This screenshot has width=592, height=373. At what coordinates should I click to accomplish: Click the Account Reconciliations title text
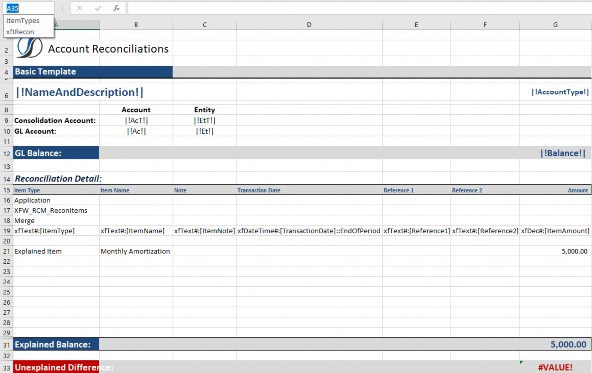[x=108, y=49]
